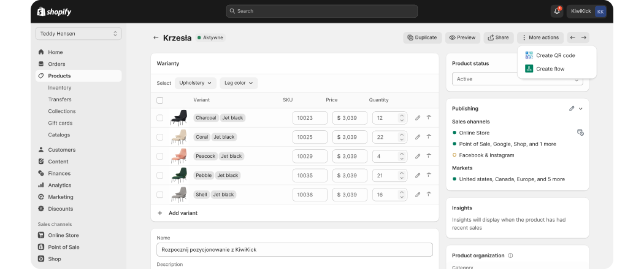Click the Online Store schedule icon
Screen dimensions: 644x269
click(580, 133)
